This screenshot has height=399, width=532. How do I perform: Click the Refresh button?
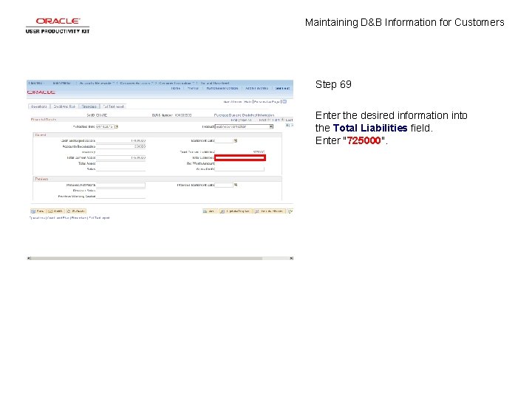(76, 211)
